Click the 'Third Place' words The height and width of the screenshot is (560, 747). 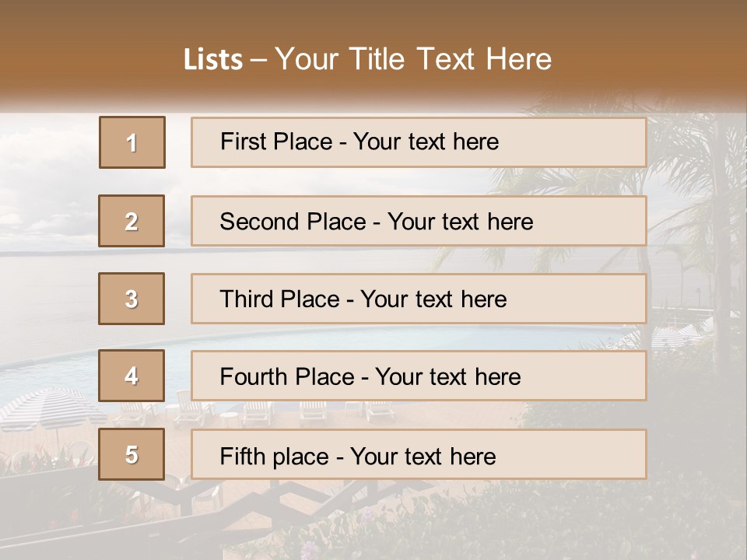tap(279, 299)
